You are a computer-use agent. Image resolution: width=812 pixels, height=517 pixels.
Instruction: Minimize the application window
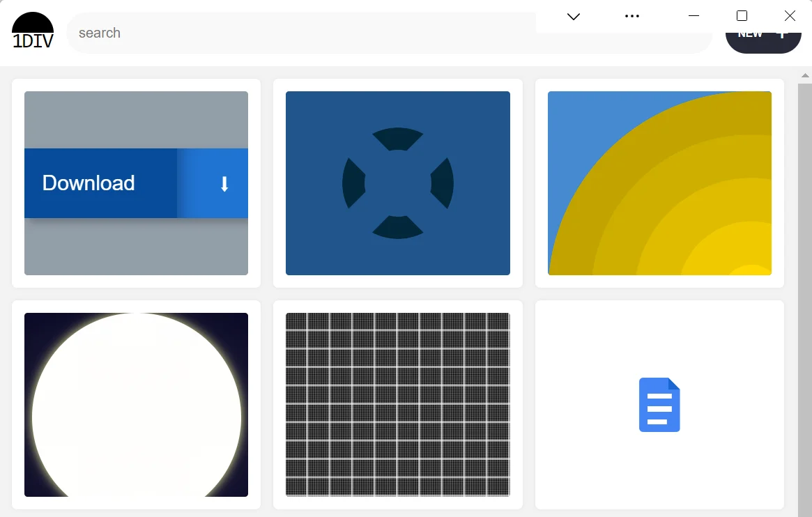point(694,16)
